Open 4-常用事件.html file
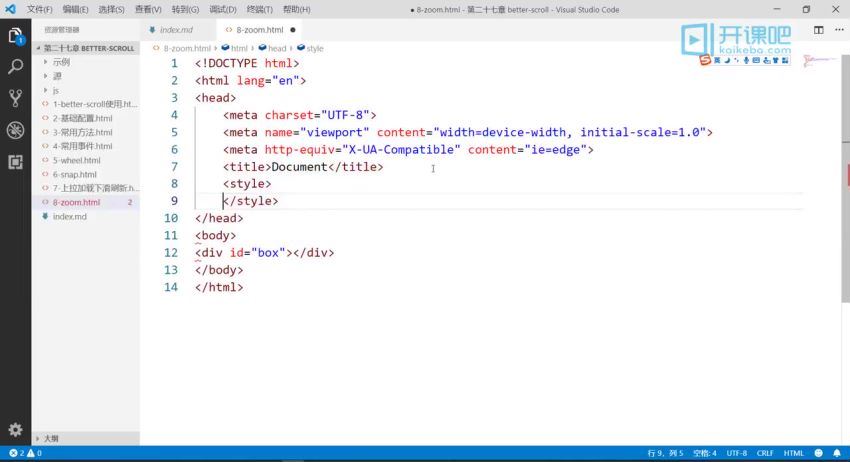850x462 pixels. [82, 146]
